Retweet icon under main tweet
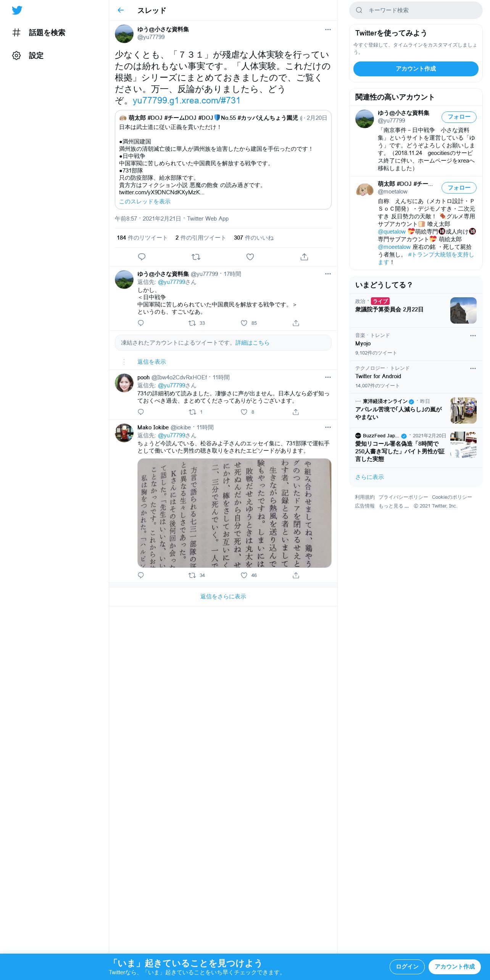 [196, 257]
